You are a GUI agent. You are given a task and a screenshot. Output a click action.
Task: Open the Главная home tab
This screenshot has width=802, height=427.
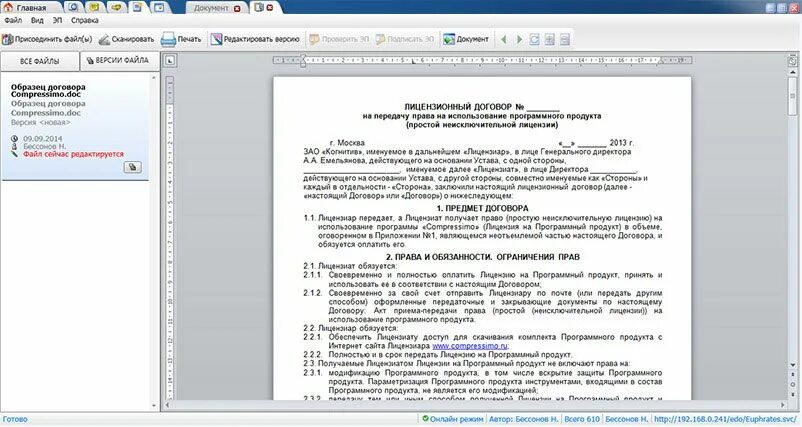(x=30, y=8)
